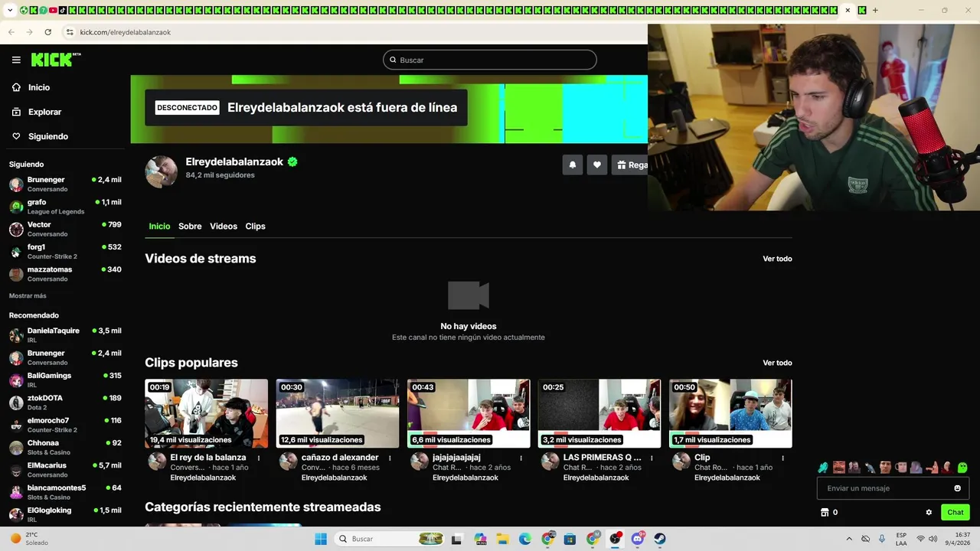Click the bell notification icon
This screenshot has width=980, height=551.
573,165
